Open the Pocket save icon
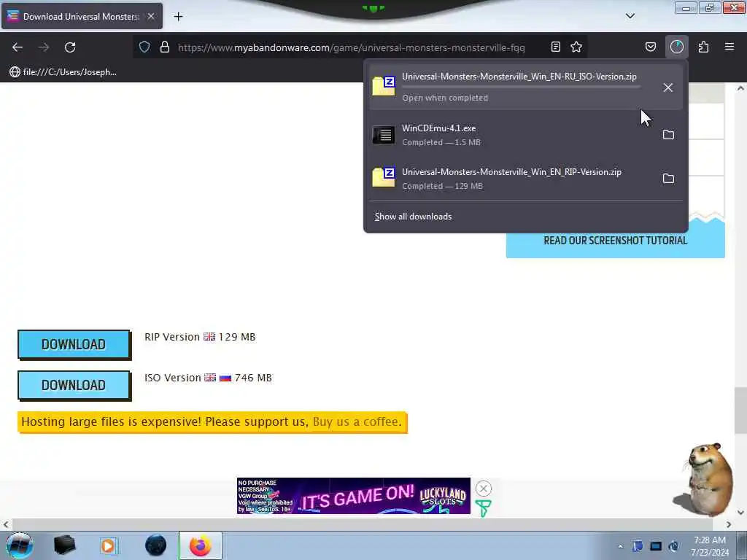 click(650, 47)
